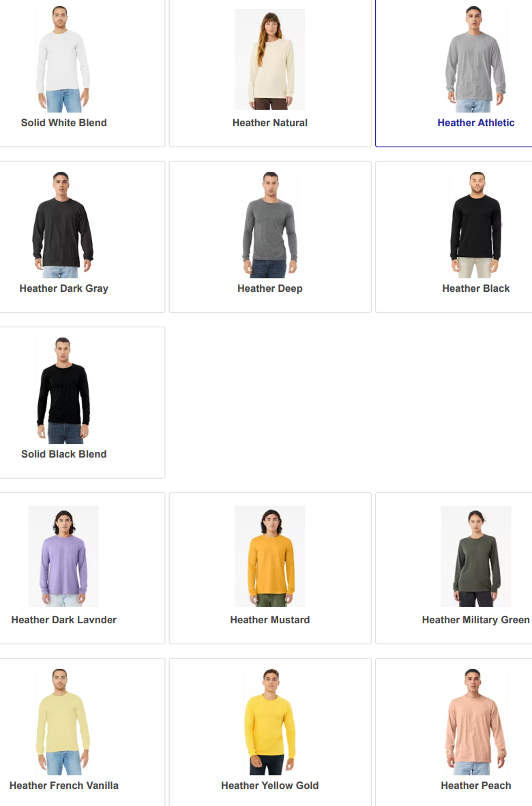Select the Solid White Blend shirt image
This screenshot has width=532, height=806.
(x=63, y=59)
